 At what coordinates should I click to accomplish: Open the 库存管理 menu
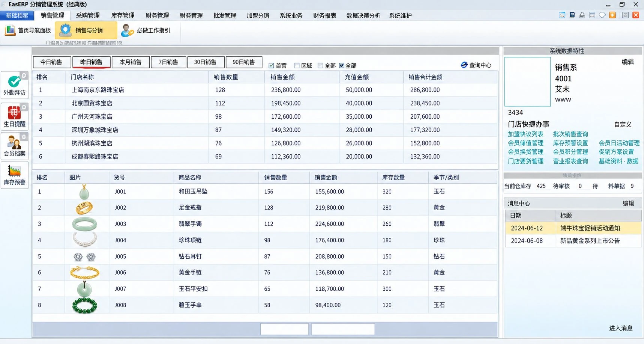pyautogui.click(x=123, y=15)
